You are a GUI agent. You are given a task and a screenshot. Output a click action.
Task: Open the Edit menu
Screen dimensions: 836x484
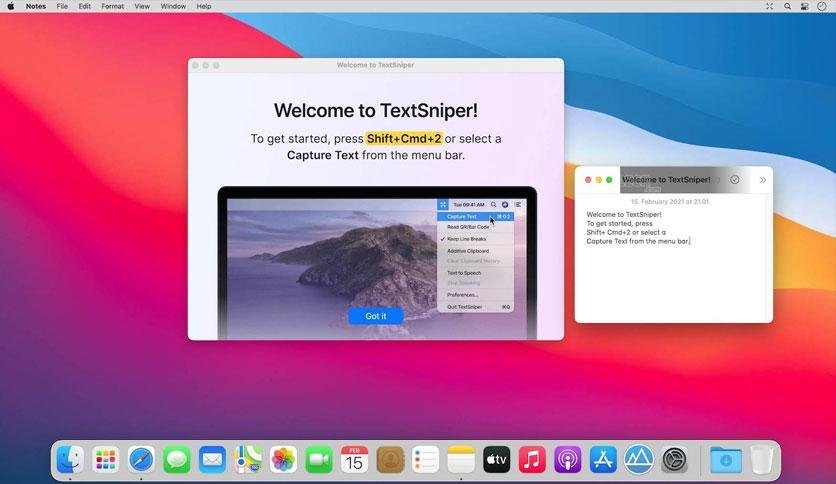84,6
